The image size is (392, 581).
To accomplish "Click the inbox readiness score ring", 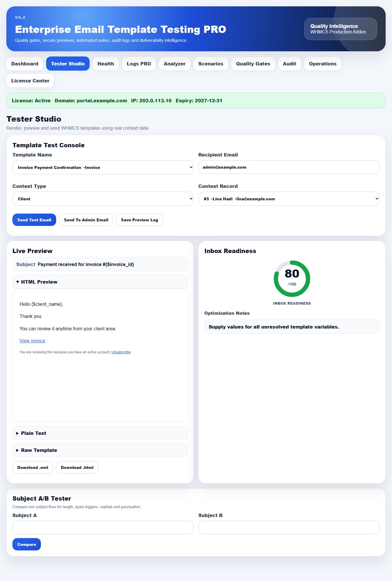I will click(292, 279).
